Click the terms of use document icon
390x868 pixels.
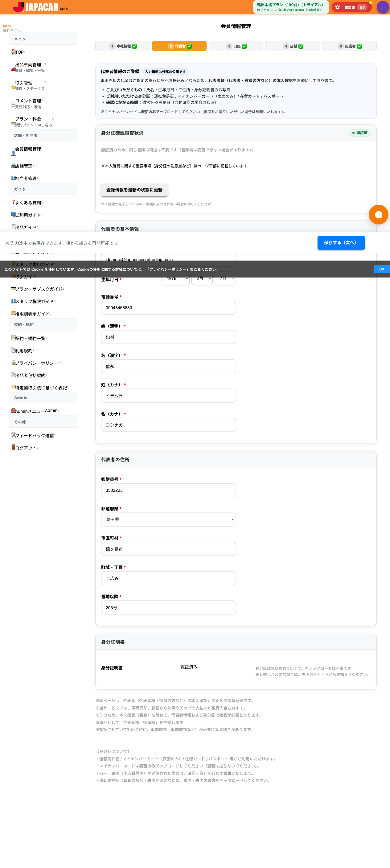pyautogui.click(x=13, y=350)
